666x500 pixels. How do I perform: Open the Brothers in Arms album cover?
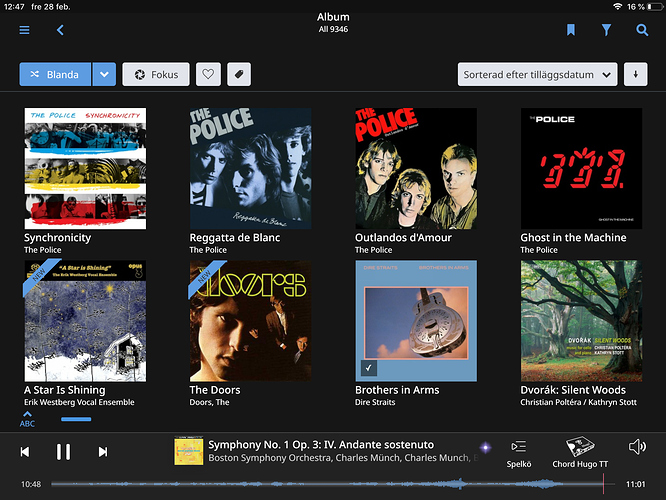click(416, 321)
